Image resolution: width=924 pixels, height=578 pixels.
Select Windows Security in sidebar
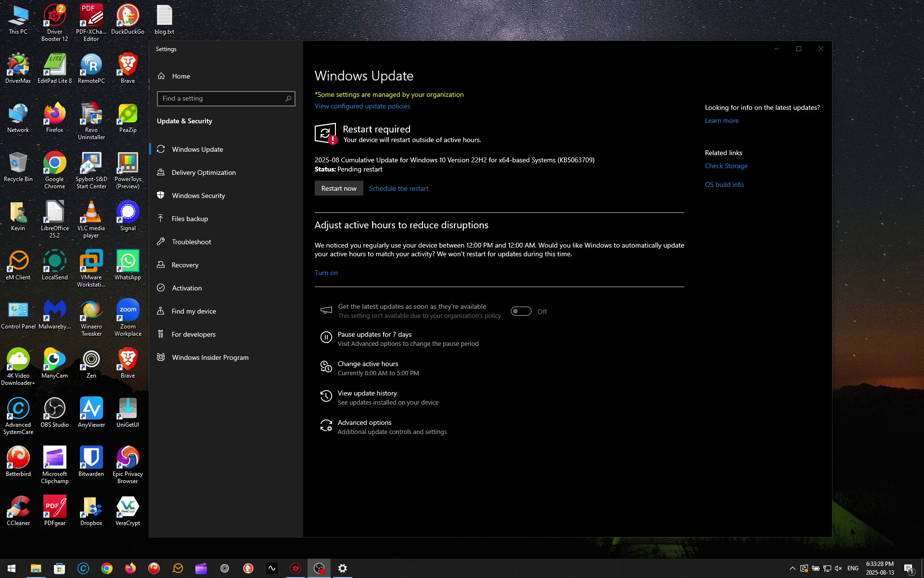coord(198,196)
